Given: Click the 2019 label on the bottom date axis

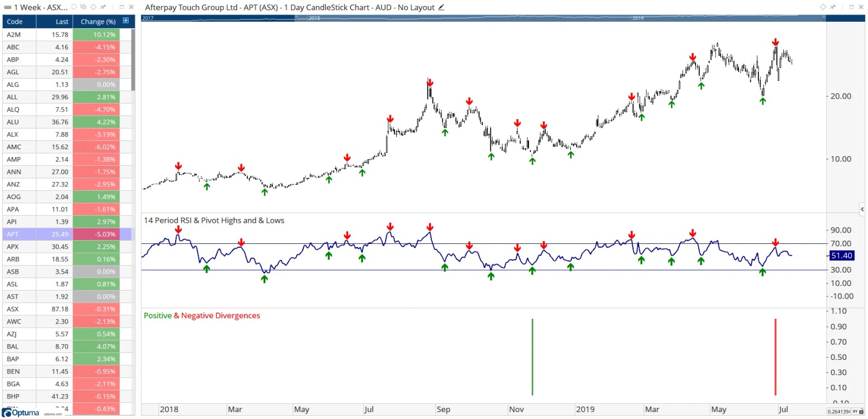Looking at the screenshot, I should pyautogui.click(x=585, y=409).
